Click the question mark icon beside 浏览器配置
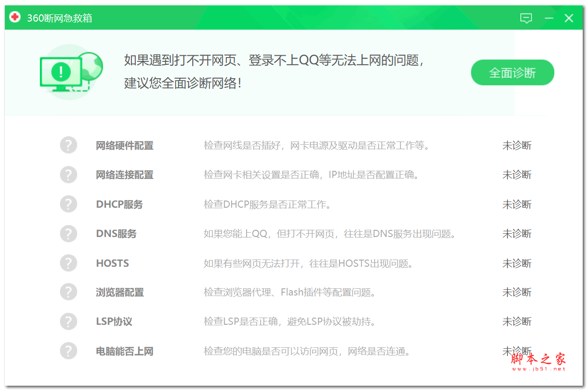Image resolution: width=588 pixels, height=391 pixels. pyautogui.click(x=69, y=292)
